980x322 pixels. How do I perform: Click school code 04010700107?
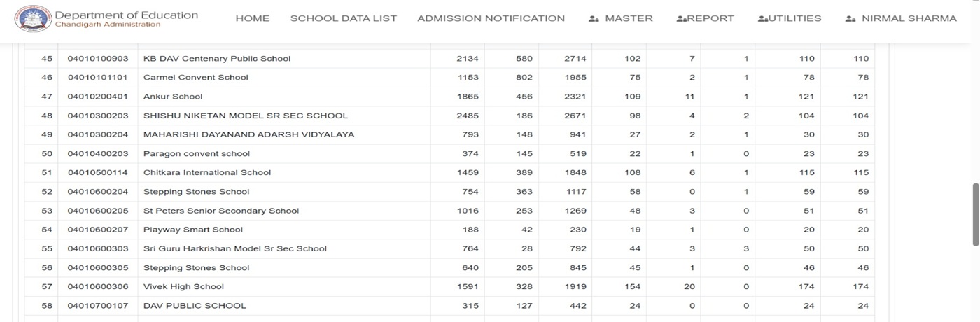coord(98,306)
